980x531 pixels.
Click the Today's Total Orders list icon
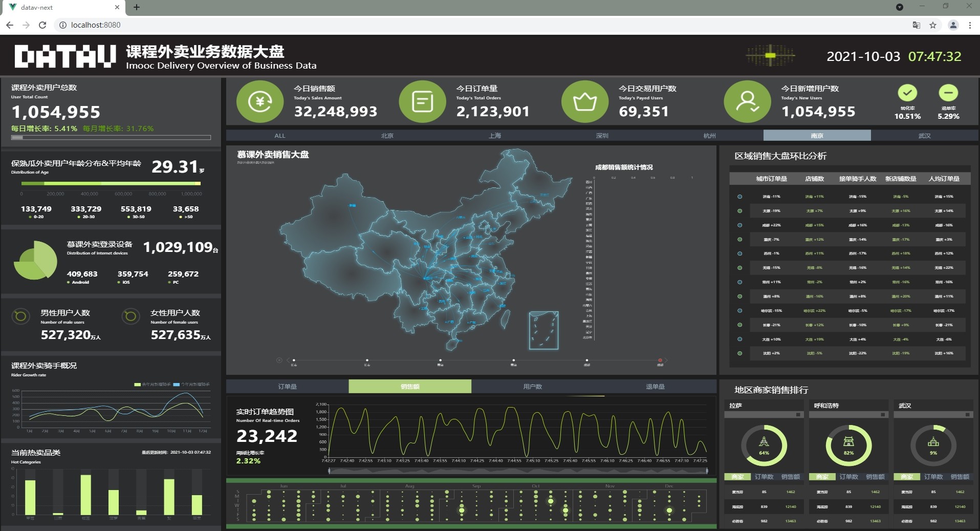point(422,102)
